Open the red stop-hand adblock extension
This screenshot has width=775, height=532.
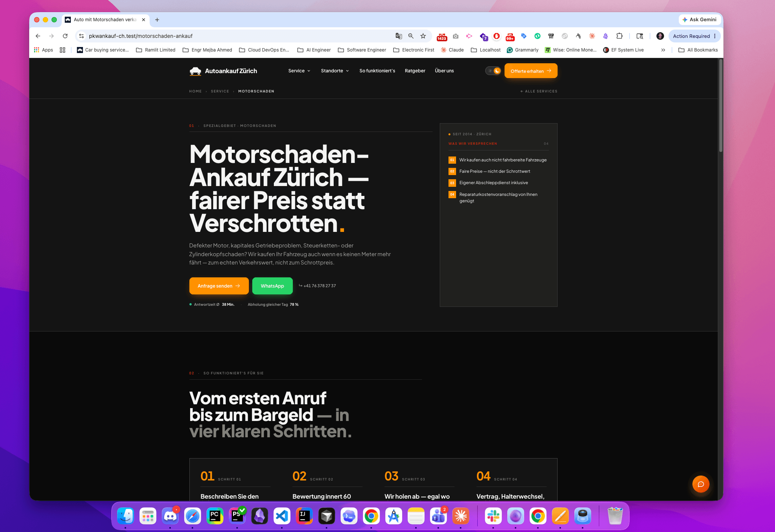click(x=496, y=36)
